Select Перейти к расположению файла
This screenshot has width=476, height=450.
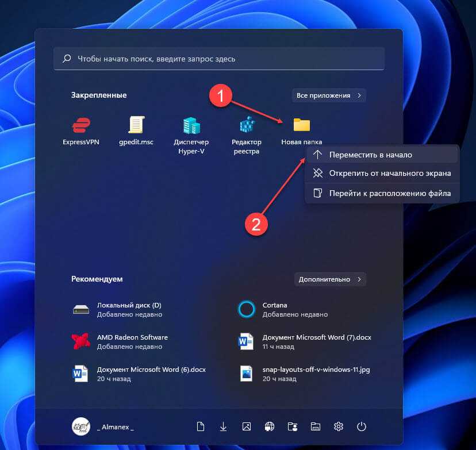tap(389, 193)
